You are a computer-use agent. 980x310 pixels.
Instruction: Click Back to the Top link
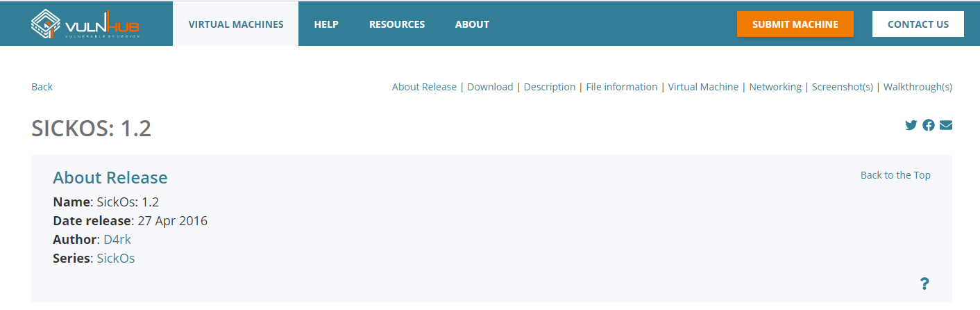895,175
